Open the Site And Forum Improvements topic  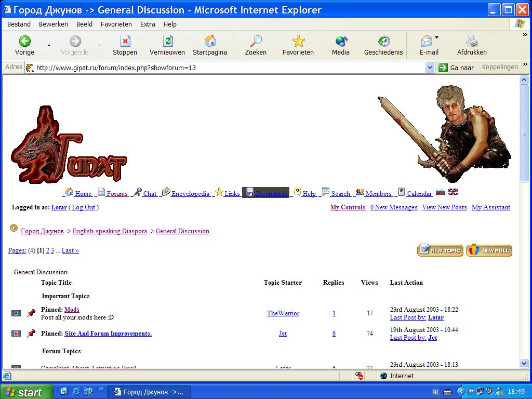click(x=108, y=334)
